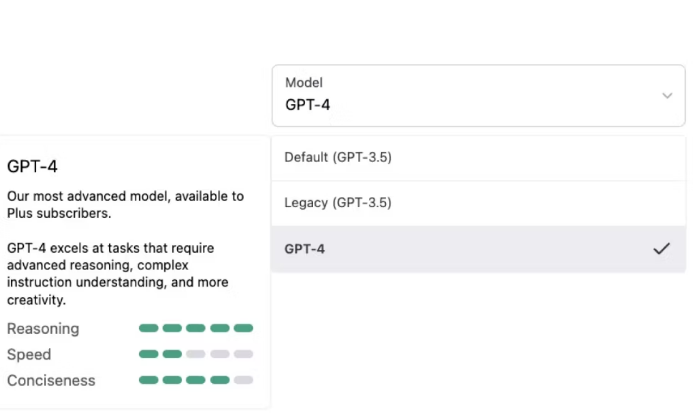Click the checkmark beside the GPT-4 option
The image size is (693, 414).
coord(662,249)
